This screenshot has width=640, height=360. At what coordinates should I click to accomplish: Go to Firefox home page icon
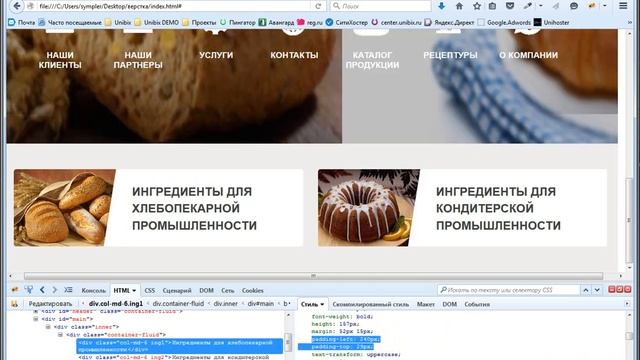point(459,6)
